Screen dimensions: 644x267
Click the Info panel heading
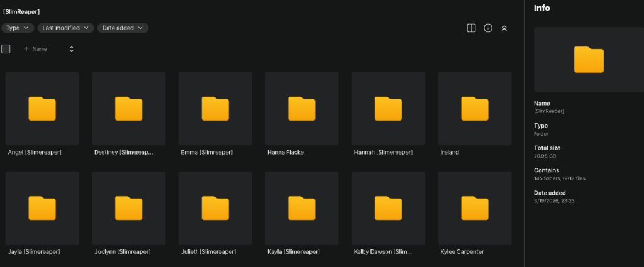[541, 8]
